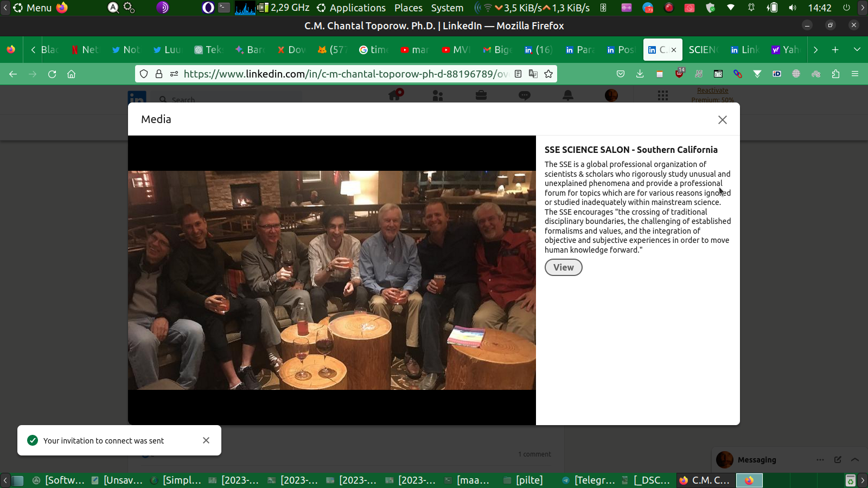Bookmark this page with the star icon
Screen dimensions: 868x488
coord(548,74)
